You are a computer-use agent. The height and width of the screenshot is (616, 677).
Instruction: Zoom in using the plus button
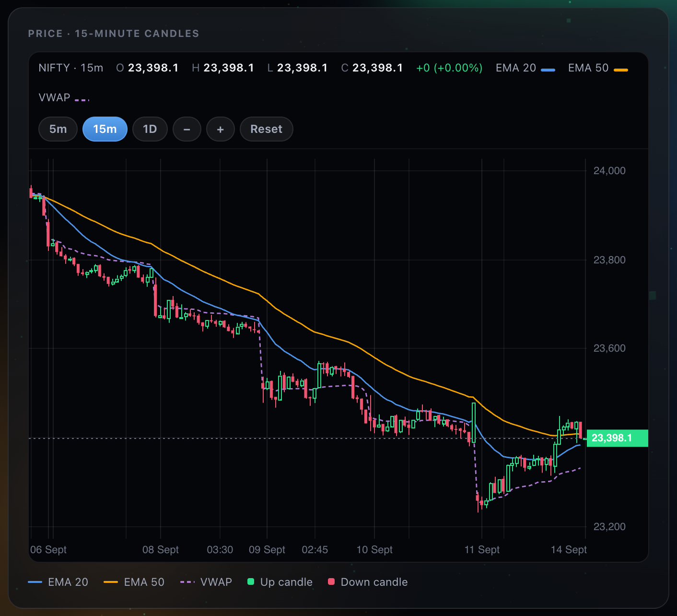tap(221, 129)
